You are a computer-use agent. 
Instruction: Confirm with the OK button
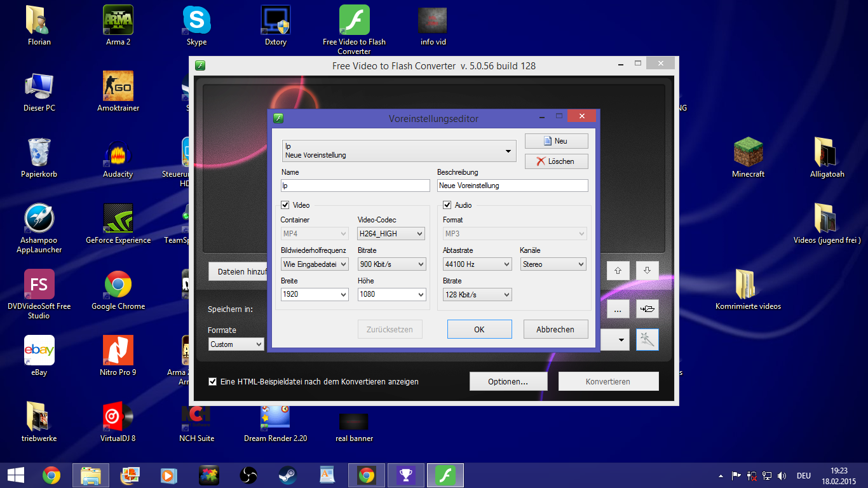(479, 329)
